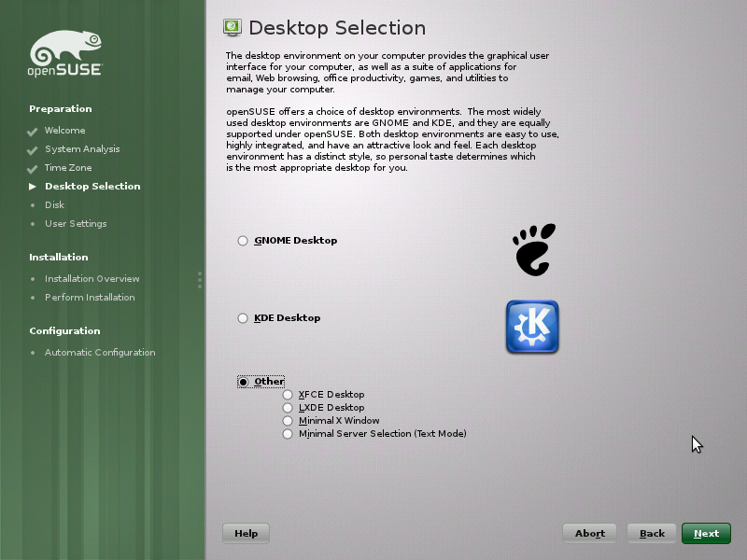Click the Next button to continue
The image size is (747, 560).
pyautogui.click(x=705, y=533)
